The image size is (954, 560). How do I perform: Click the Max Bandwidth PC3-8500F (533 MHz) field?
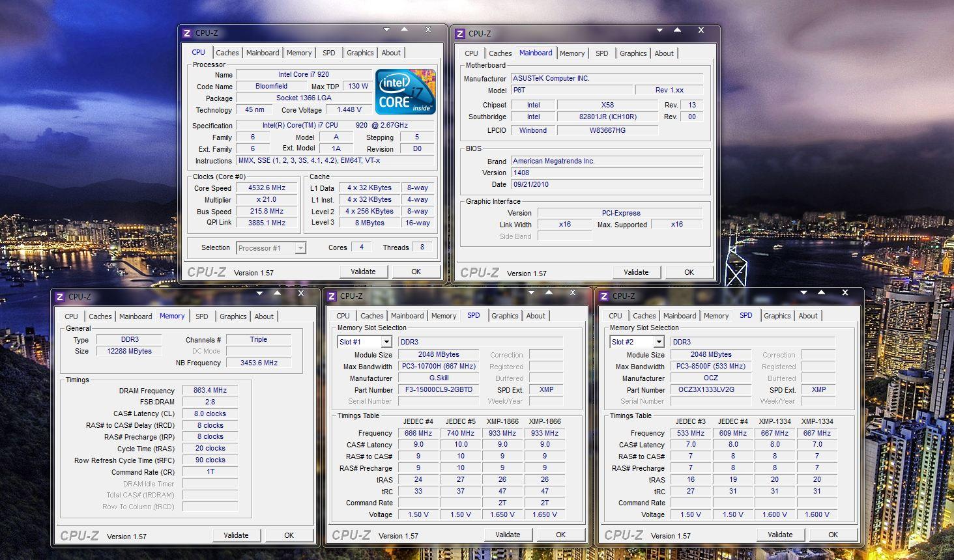pyautogui.click(x=711, y=366)
